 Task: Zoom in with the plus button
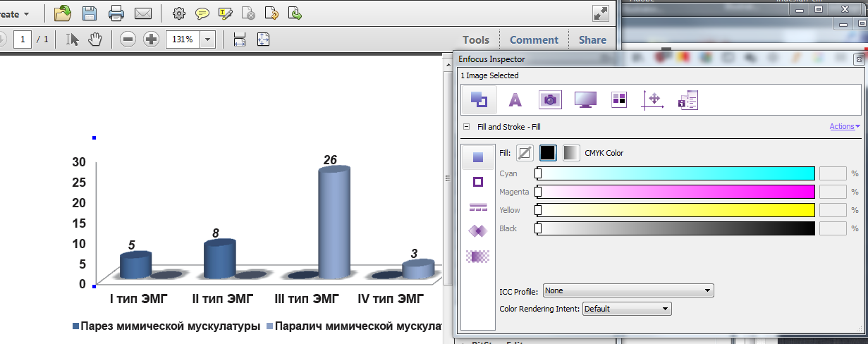[151, 39]
